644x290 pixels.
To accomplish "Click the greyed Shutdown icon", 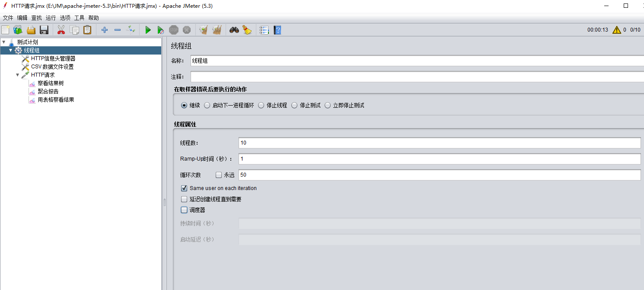I will point(187,30).
